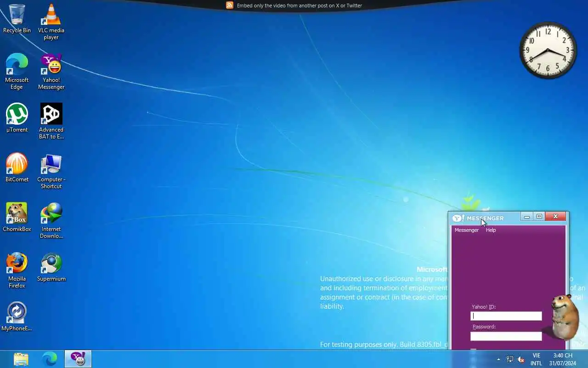This screenshot has width=588, height=368.
Task: Open File Explorer from the taskbar
Action: pos(21,359)
